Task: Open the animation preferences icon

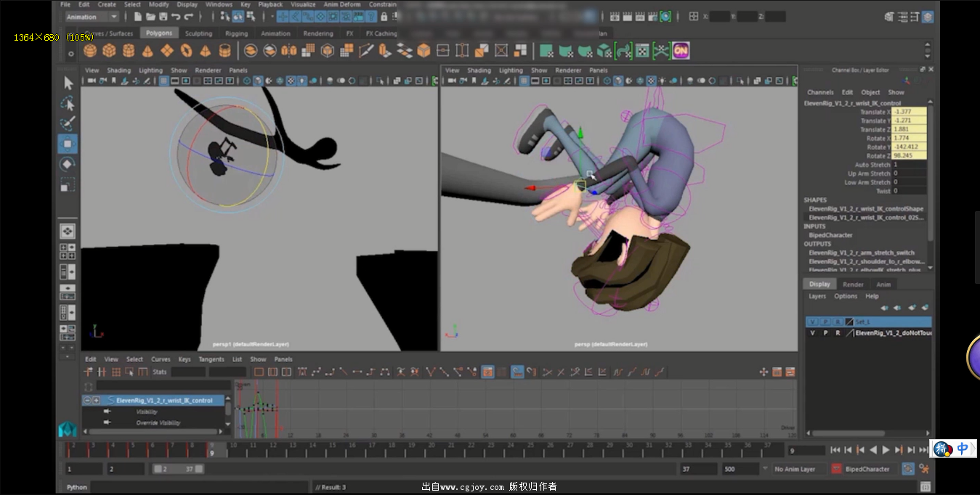Action: [x=926, y=469]
